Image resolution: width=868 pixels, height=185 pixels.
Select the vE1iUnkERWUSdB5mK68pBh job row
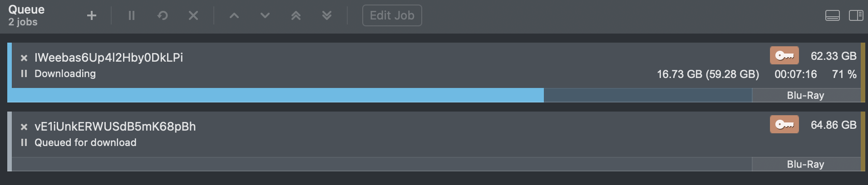click(x=436, y=141)
